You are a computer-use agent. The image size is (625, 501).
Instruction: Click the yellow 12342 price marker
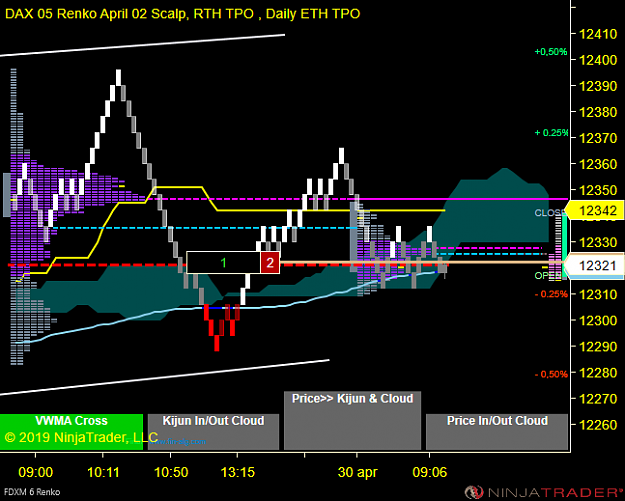pos(596,210)
